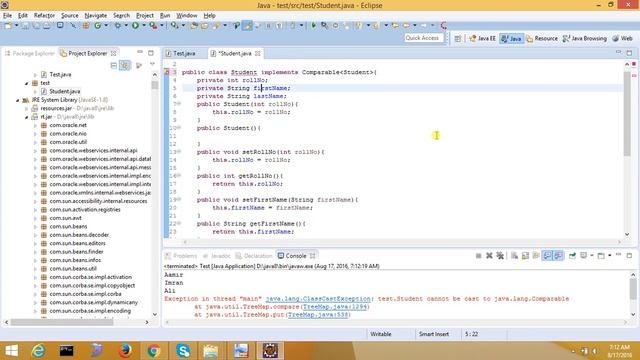The width and height of the screenshot is (640, 360).
Task: Collapse the JRE System Library node
Action: point(18,100)
